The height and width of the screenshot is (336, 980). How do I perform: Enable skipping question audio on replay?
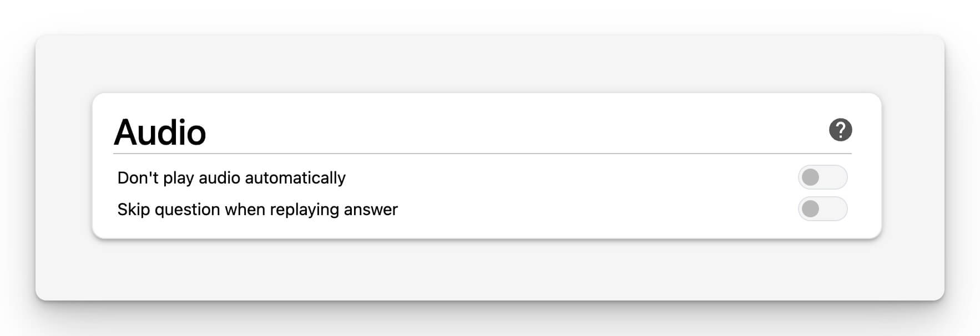click(822, 209)
